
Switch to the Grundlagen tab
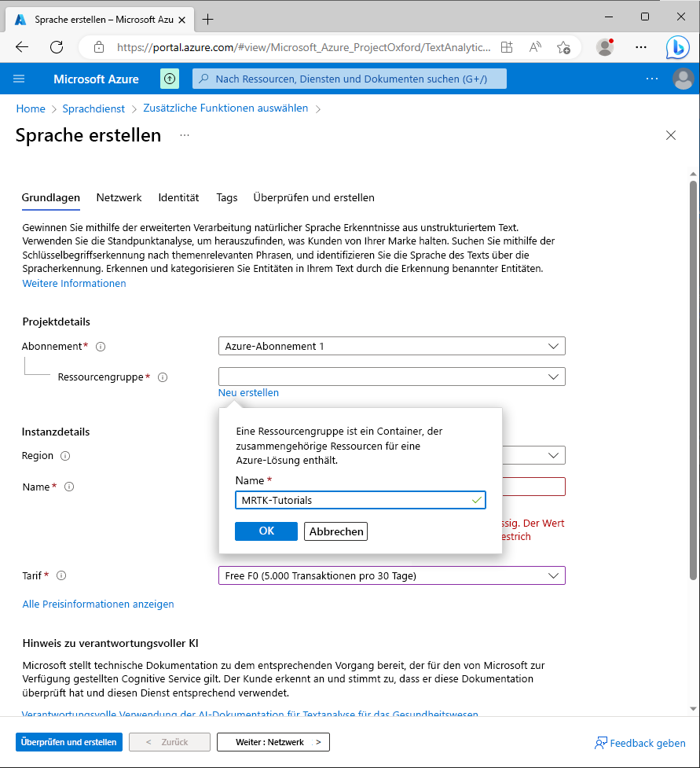[51, 197]
